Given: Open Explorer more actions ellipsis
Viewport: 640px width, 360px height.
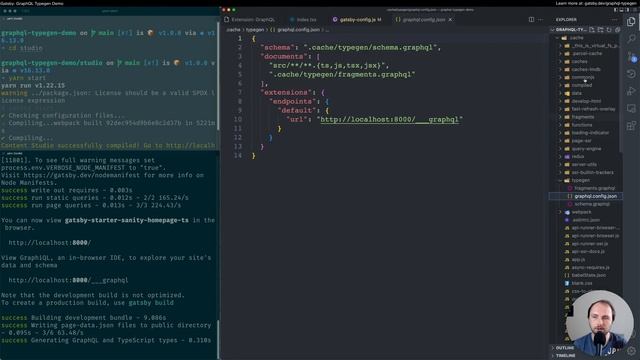Looking at the screenshot, I should 615,20.
